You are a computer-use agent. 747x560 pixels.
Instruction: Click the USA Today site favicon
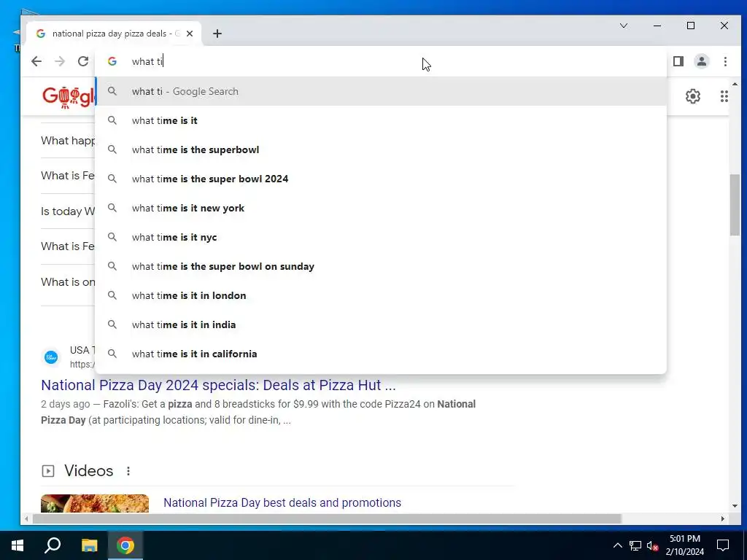[51, 357]
